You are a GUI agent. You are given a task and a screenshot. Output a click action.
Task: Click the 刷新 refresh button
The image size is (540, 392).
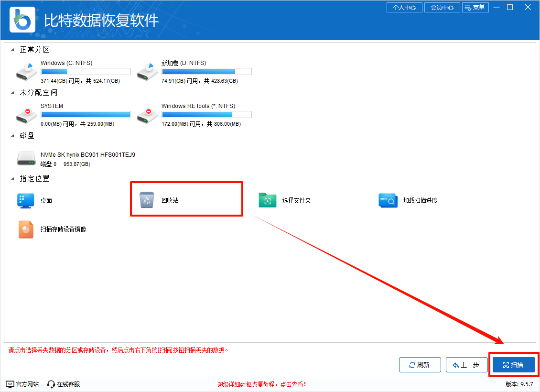point(420,365)
